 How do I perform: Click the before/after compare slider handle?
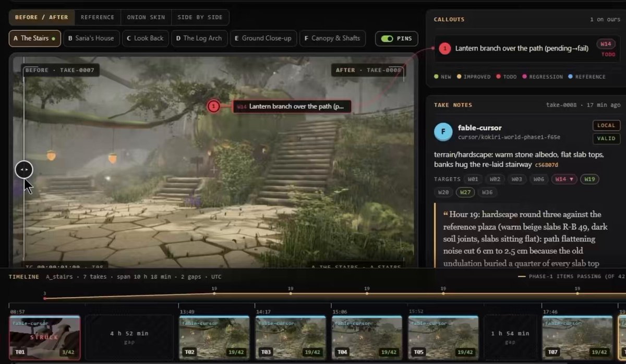pos(24,169)
